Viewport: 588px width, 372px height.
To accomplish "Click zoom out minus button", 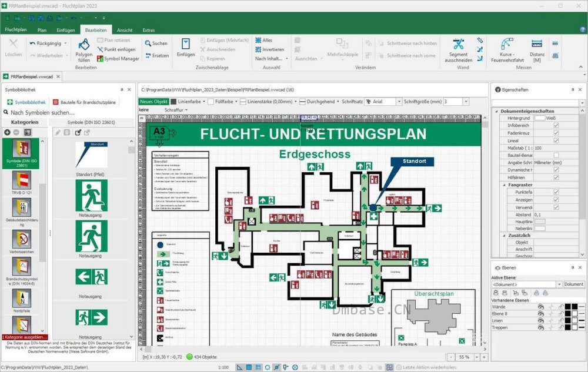I will 451,357.
